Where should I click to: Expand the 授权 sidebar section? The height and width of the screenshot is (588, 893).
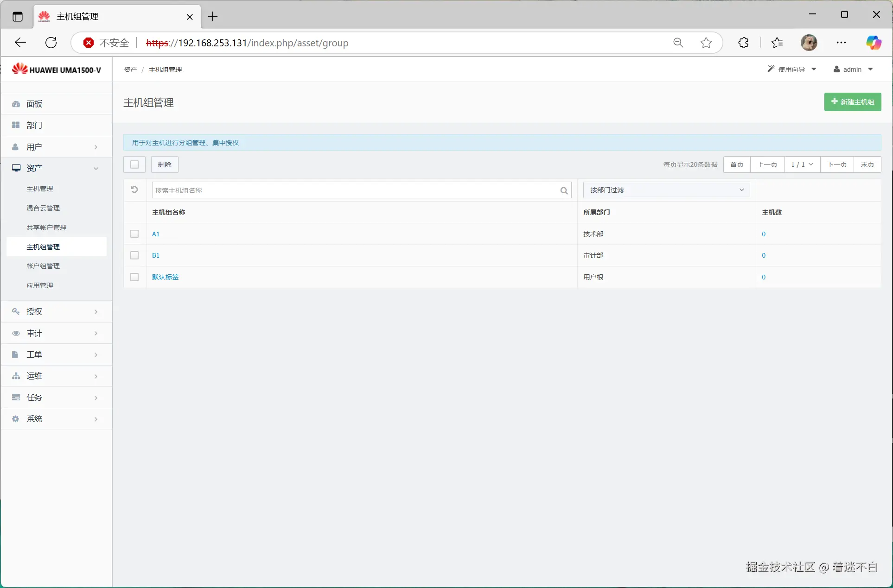(56, 311)
